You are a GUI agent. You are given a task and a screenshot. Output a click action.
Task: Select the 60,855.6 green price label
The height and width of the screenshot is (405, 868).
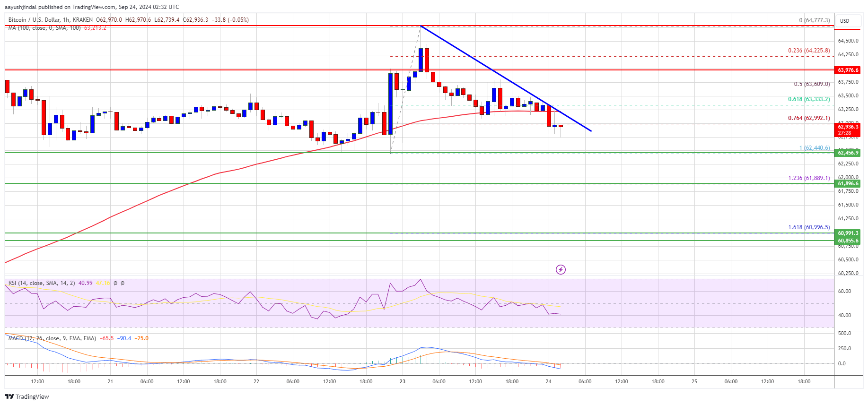click(x=848, y=241)
